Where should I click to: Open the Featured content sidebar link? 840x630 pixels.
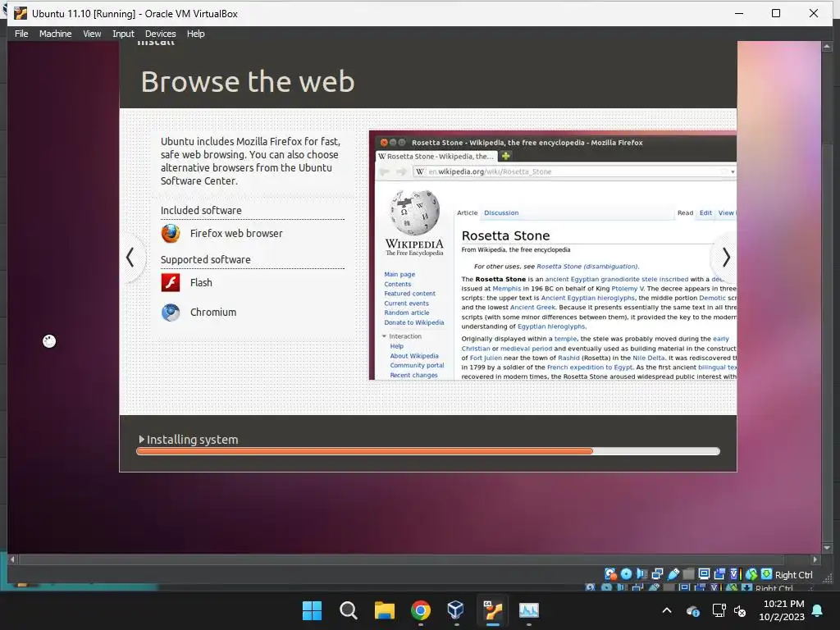pos(410,294)
